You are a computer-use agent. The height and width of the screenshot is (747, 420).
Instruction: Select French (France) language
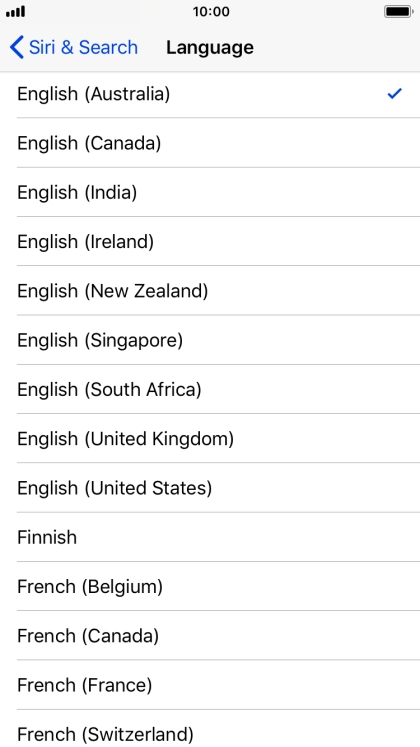210,685
